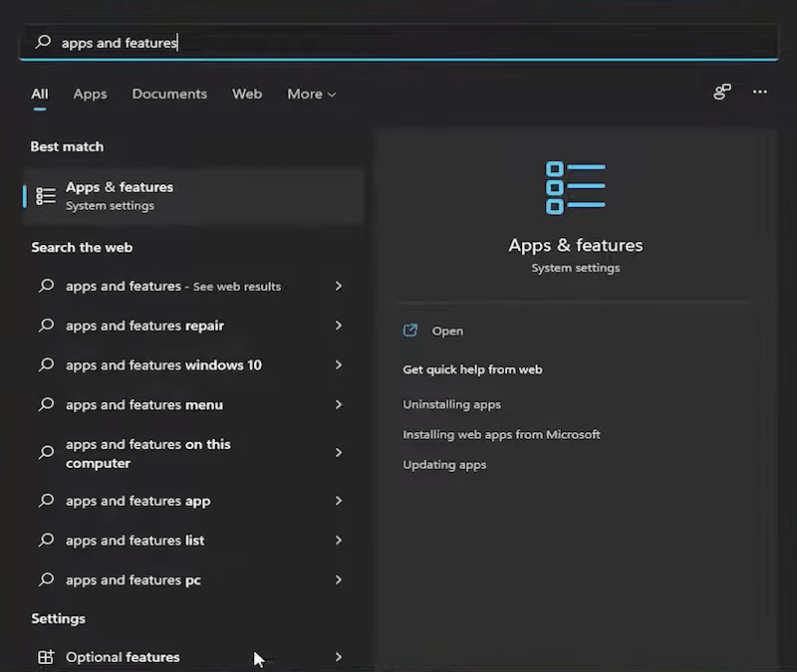The height and width of the screenshot is (672, 797).
Task: Click search icon beside 'See web results' suggestion
Action: (46, 286)
